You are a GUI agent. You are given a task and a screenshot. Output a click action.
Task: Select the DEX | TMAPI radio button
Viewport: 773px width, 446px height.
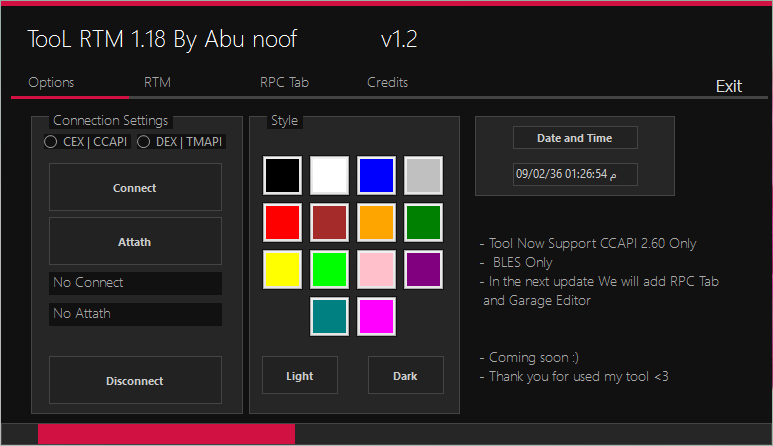[x=143, y=143]
